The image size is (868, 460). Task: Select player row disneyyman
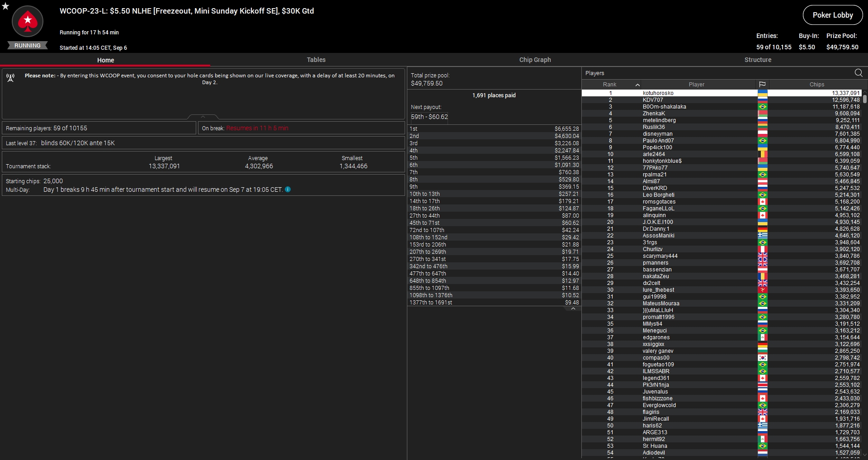(x=722, y=134)
